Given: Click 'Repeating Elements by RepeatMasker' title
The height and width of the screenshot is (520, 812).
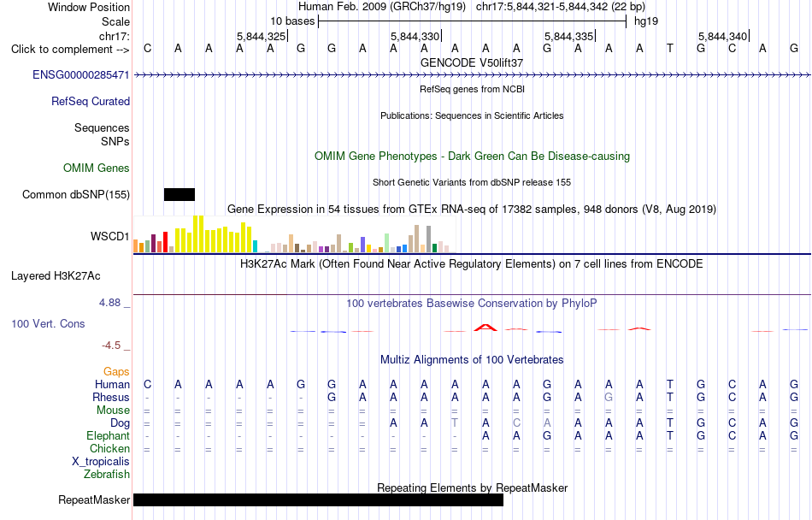Looking at the screenshot, I should click(x=473, y=487).
